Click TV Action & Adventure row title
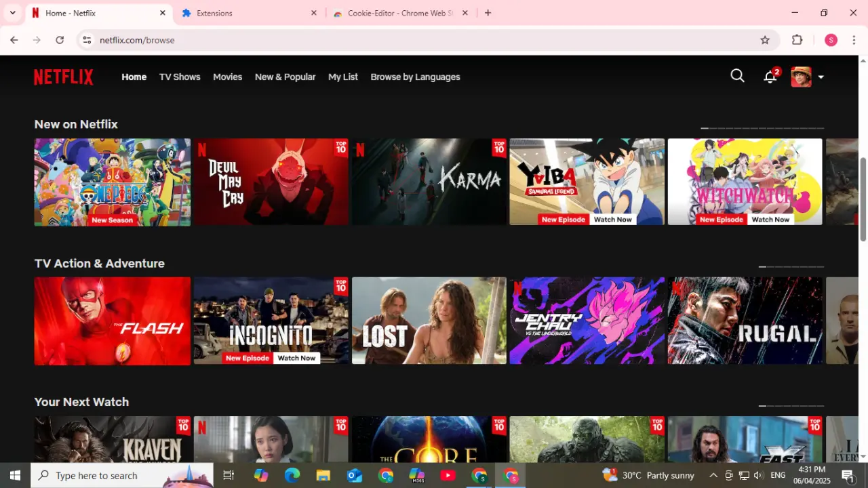 click(100, 263)
